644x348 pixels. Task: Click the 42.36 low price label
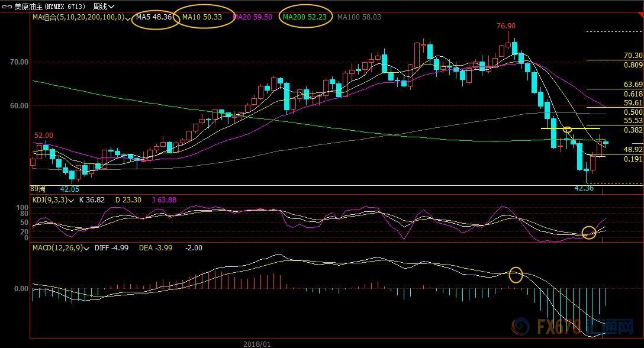tap(584, 188)
